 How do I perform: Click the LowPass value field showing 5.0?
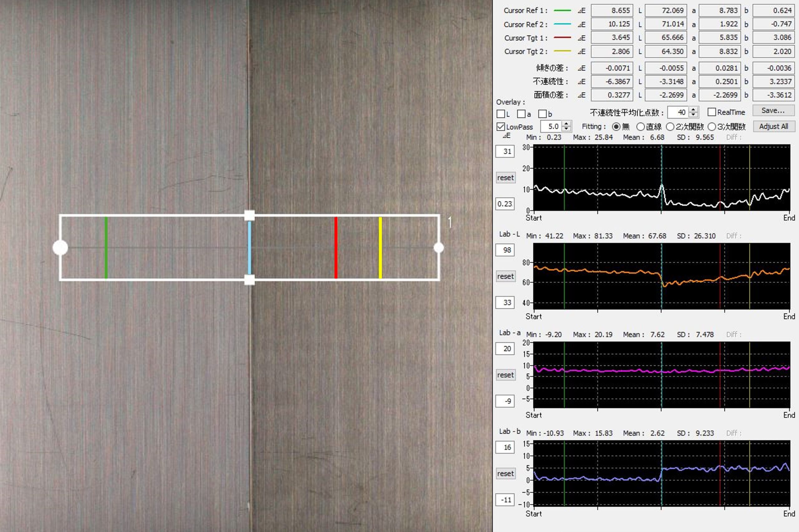click(551, 127)
